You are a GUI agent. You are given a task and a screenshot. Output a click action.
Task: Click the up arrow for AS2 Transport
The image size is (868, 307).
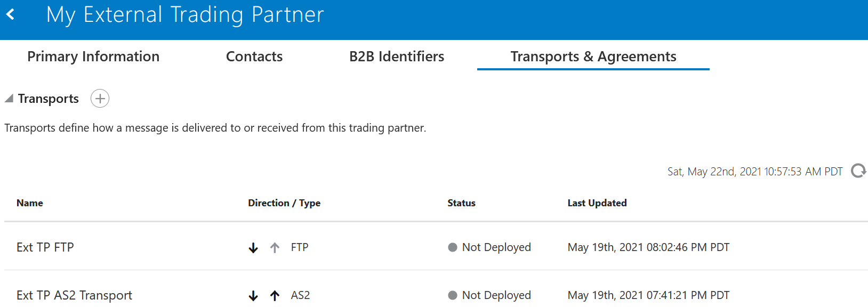pyautogui.click(x=275, y=296)
